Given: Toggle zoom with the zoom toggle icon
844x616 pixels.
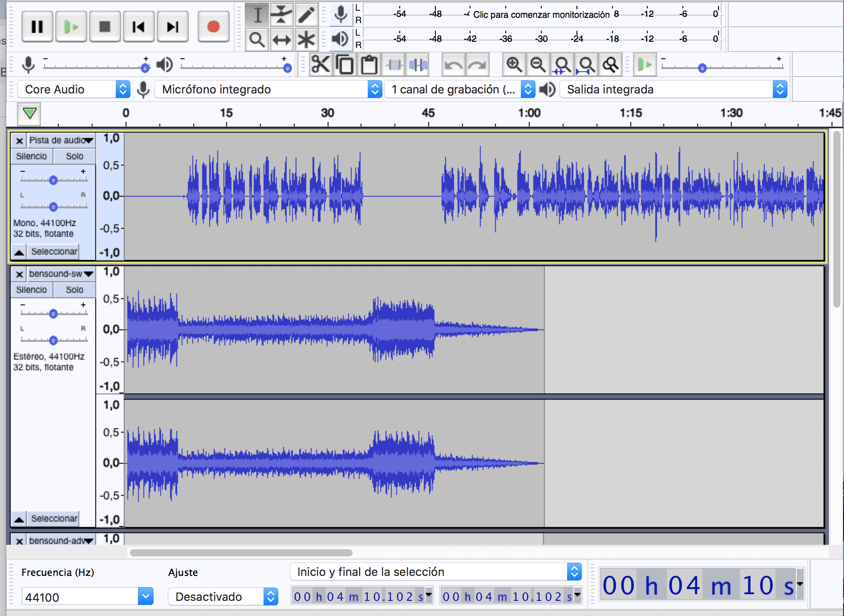Looking at the screenshot, I should pos(610,65).
